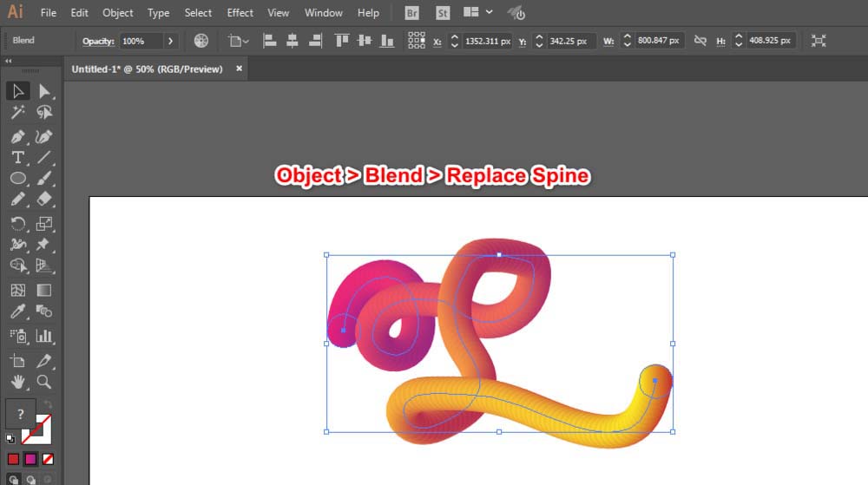This screenshot has height=485, width=868.
Task: Open the Select menu
Action: point(198,13)
